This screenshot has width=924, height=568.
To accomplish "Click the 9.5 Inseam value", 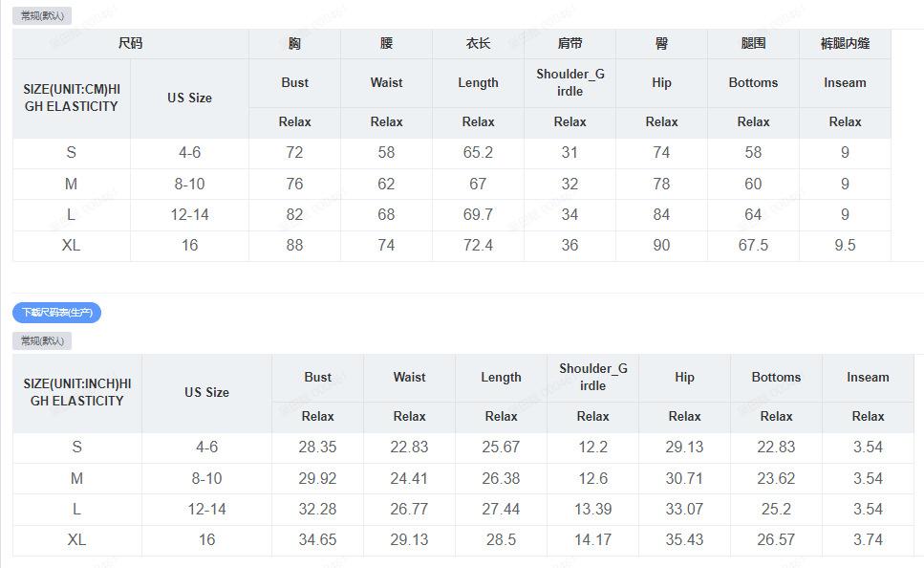I will click(x=845, y=246).
